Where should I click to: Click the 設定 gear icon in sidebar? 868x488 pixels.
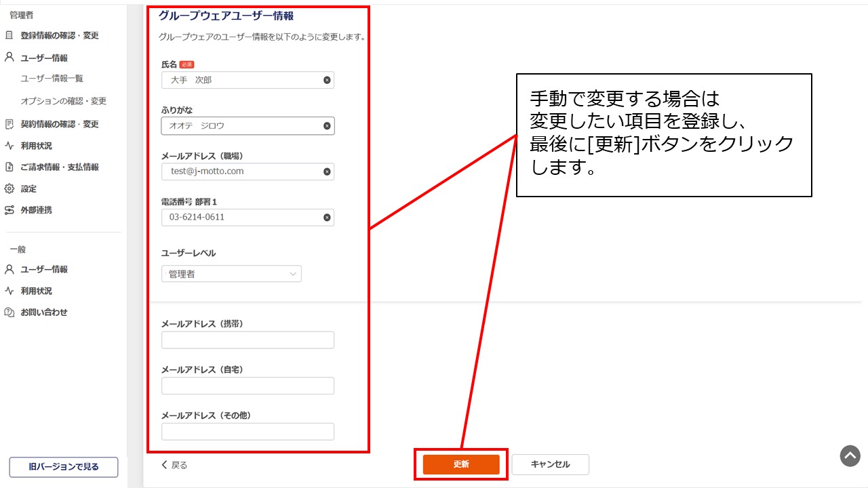point(10,188)
